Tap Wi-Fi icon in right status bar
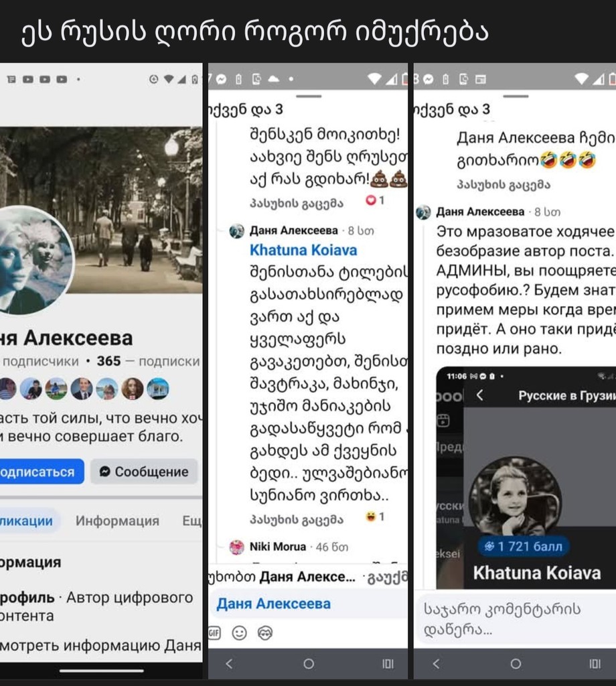The width and height of the screenshot is (616, 686). click(581, 79)
